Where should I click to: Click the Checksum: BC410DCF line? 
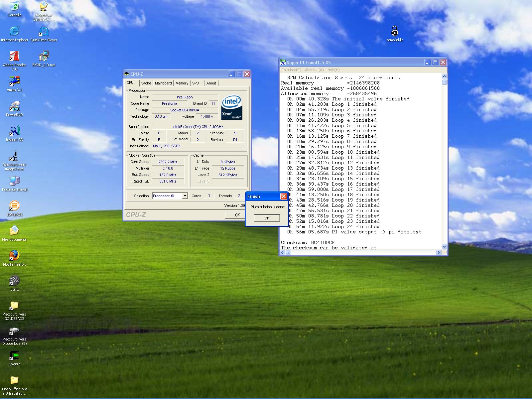[x=308, y=242]
